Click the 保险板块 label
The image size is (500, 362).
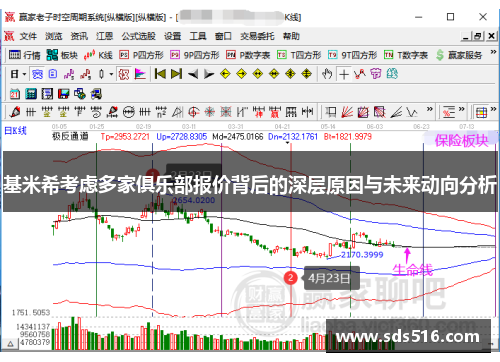(x=461, y=141)
